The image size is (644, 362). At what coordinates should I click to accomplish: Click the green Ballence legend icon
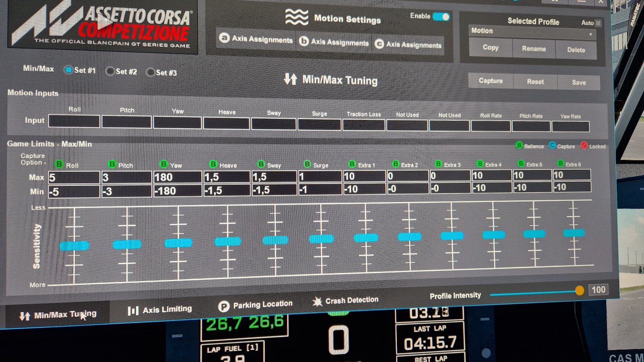(519, 145)
